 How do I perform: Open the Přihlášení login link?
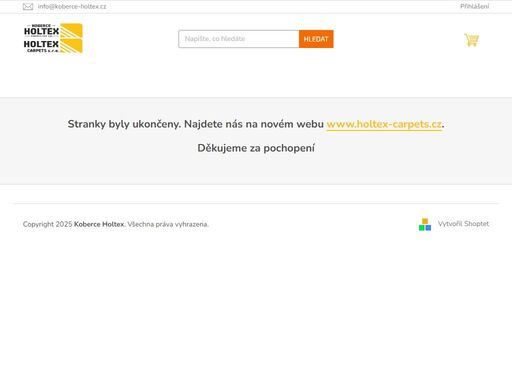(475, 6)
